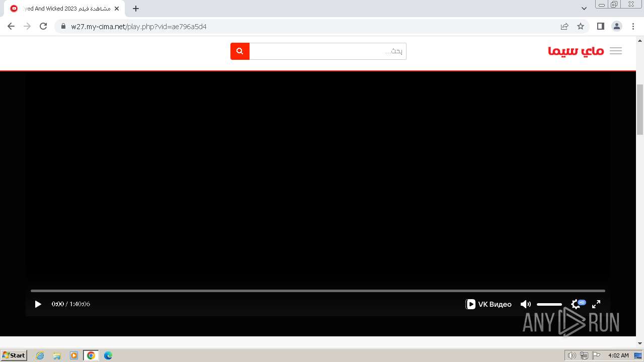The width and height of the screenshot is (644, 362).
Task: Select the Wicked 2023 browser tab
Action: point(64,9)
